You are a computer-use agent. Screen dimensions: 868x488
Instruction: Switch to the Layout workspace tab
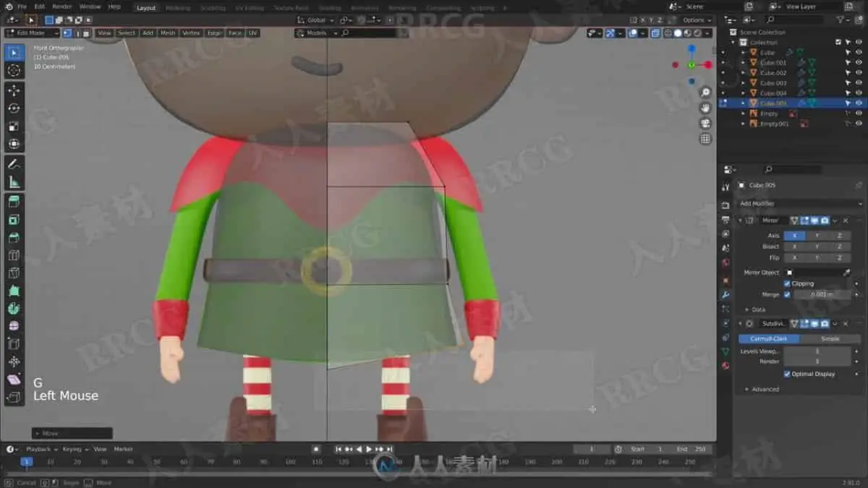coord(146,8)
